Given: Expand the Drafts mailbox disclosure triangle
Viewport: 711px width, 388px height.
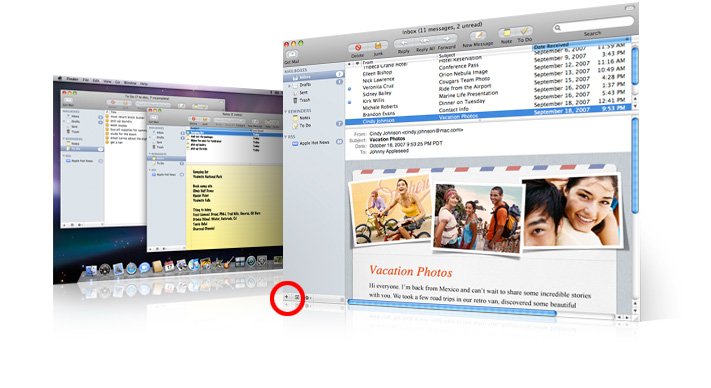Looking at the screenshot, I should click(x=289, y=85).
